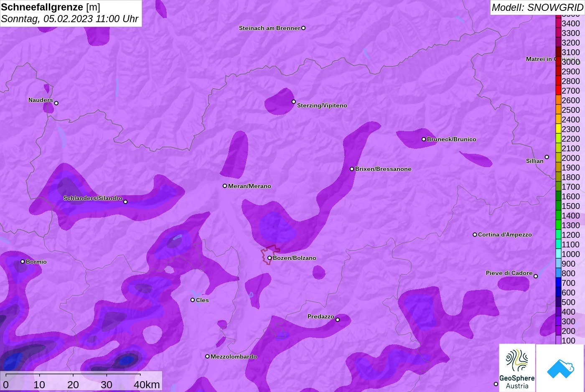Click the legend value "2000"
Viewport: 585px width, 392px height.
click(x=571, y=158)
